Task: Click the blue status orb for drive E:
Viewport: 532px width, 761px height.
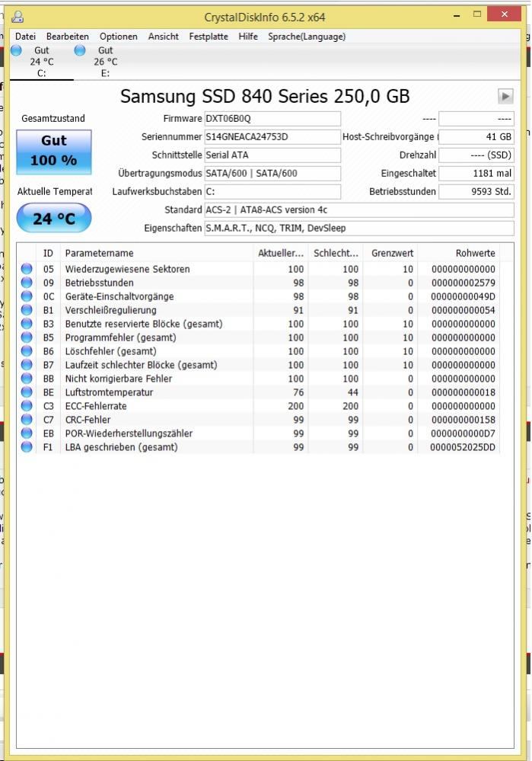Action: [80, 50]
